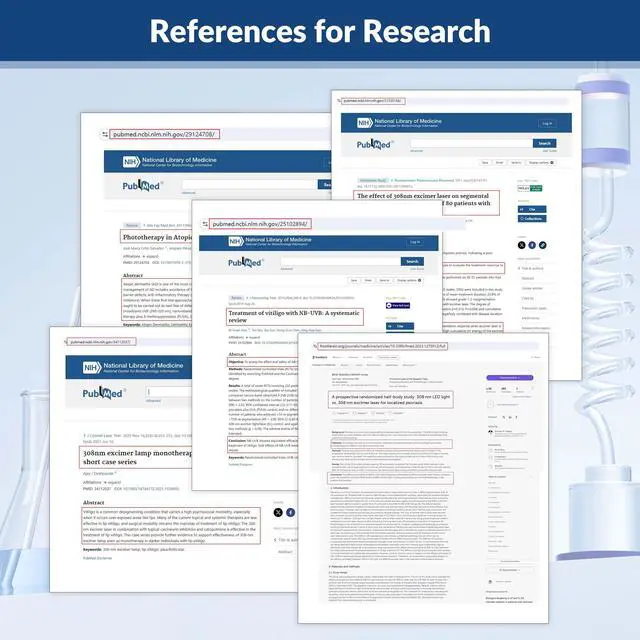Click PubMed search field on the NB-UVB review page
Image resolution: width=640 pixels, height=640 pixels.
[339, 261]
